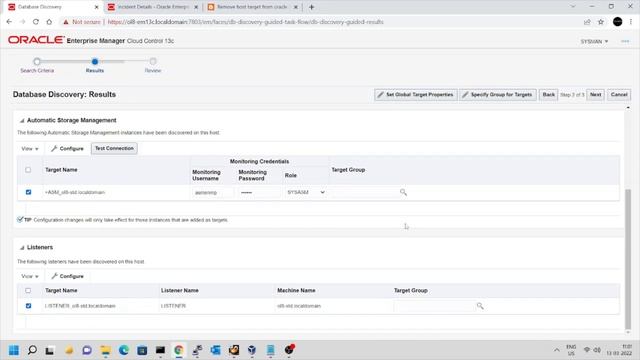Open the VirtualBox cube taskbar icon

pyautogui.click(x=252, y=350)
